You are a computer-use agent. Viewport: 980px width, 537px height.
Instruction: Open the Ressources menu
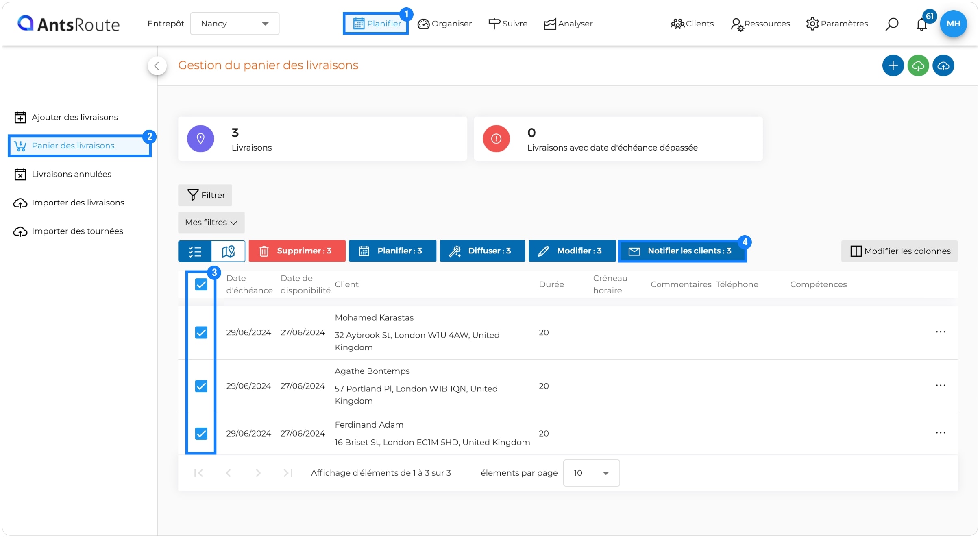(760, 24)
